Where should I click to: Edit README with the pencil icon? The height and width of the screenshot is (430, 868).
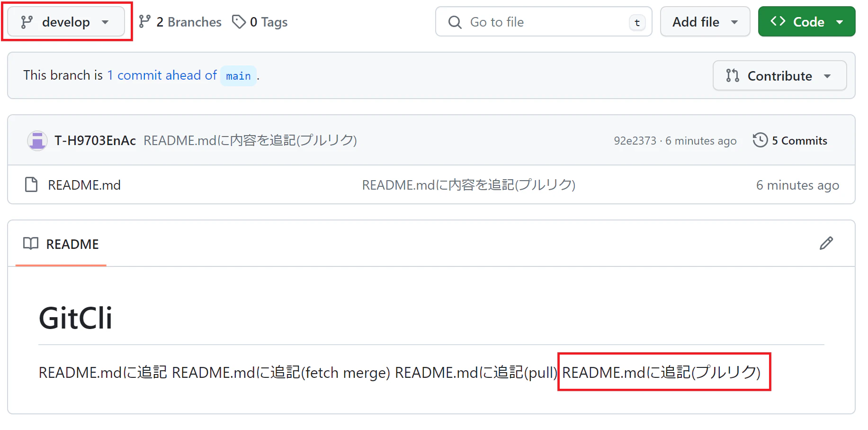click(826, 243)
